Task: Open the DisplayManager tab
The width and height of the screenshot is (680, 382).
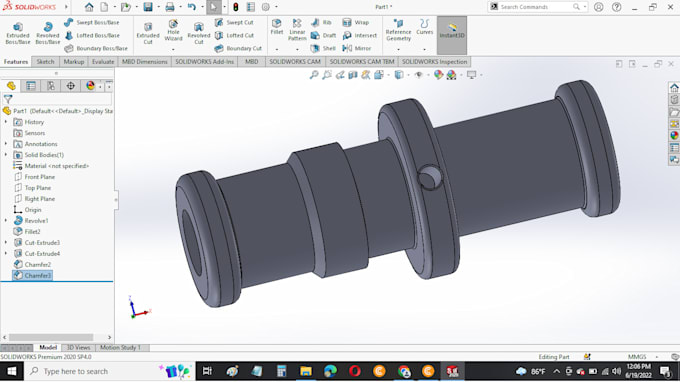Action: point(90,86)
